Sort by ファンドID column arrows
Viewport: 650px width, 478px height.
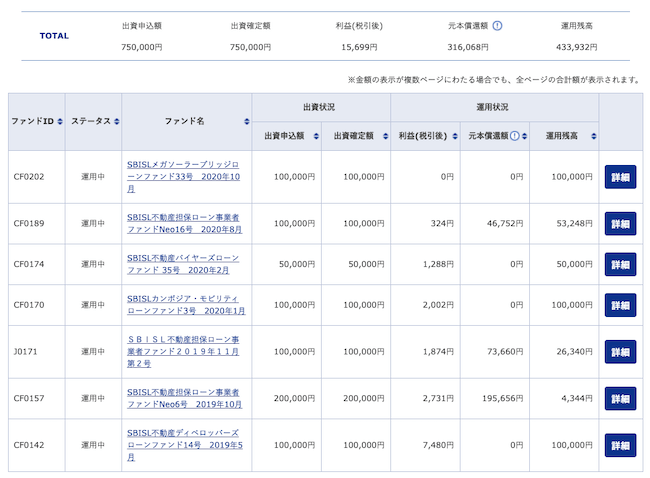pyautogui.click(x=60, y=121)
